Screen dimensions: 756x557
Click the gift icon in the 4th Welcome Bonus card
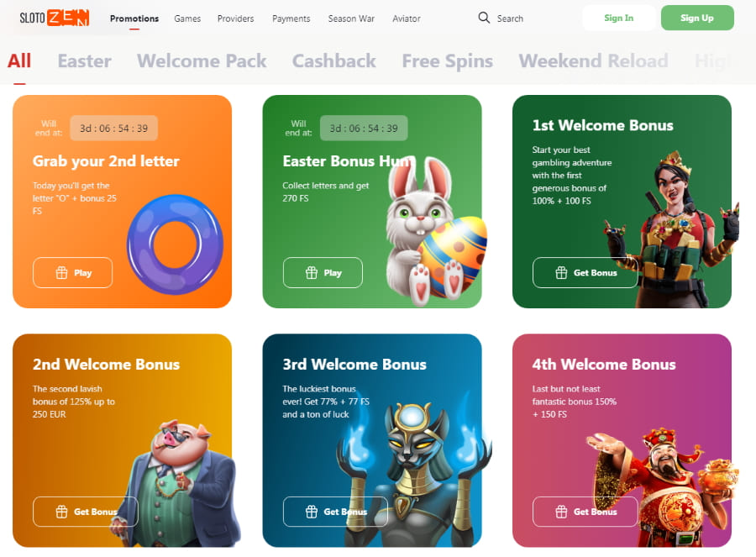[x=561, y=512]
